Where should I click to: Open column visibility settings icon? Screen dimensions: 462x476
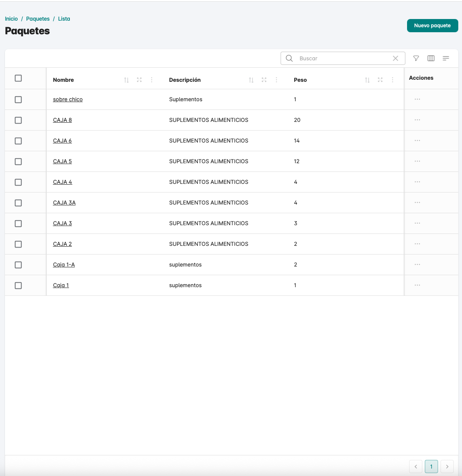coord(431,58)
